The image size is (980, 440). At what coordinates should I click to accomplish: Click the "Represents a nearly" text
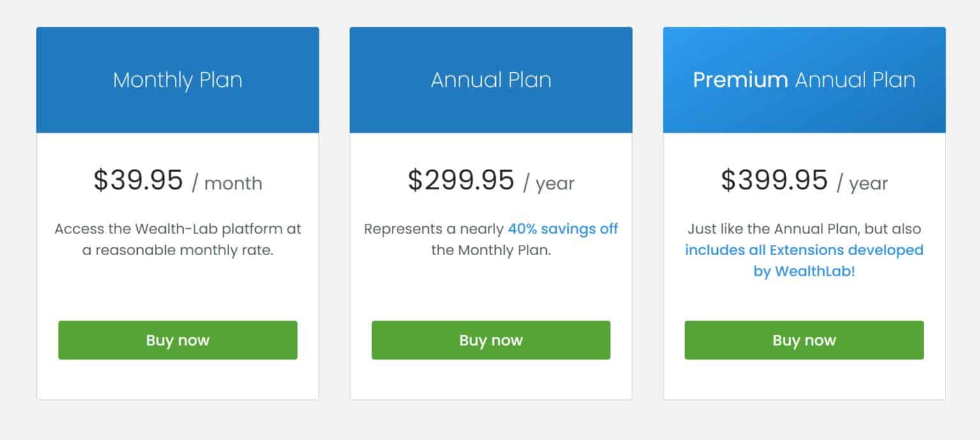click(434, 229)
